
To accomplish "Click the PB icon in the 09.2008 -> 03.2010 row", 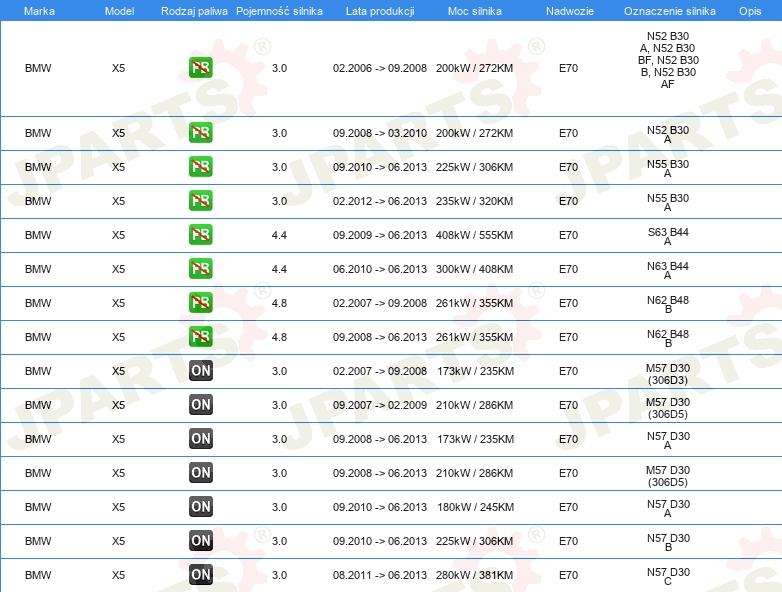I will 201,133.
